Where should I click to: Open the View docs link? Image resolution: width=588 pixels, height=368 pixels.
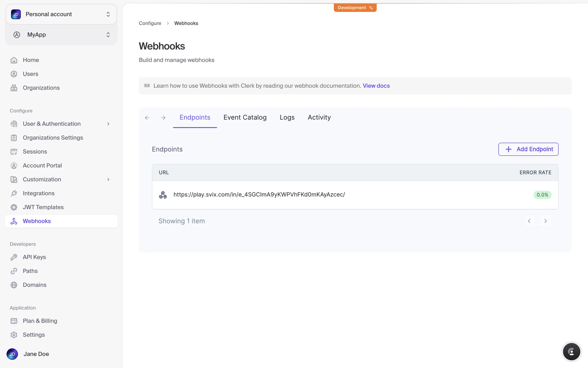[376, 86]
